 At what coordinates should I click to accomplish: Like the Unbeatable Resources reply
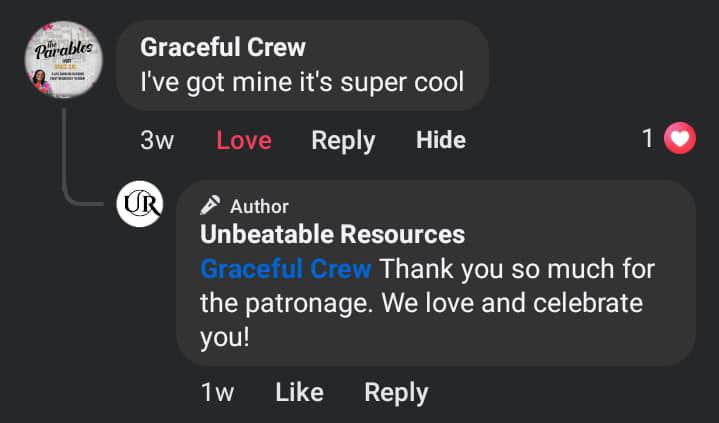coord(299,393)
